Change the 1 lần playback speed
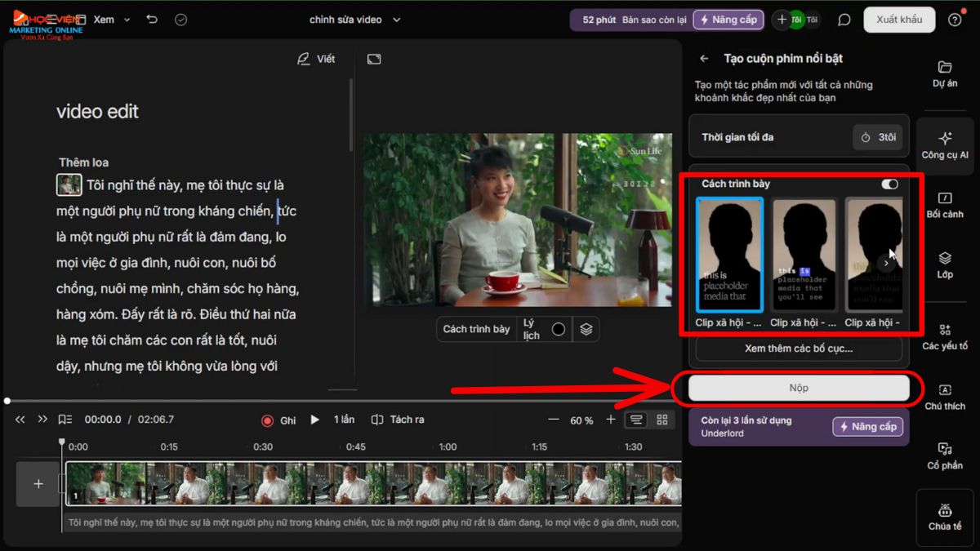This screenshot has height=551, width=980. click(x=344, y=420)
